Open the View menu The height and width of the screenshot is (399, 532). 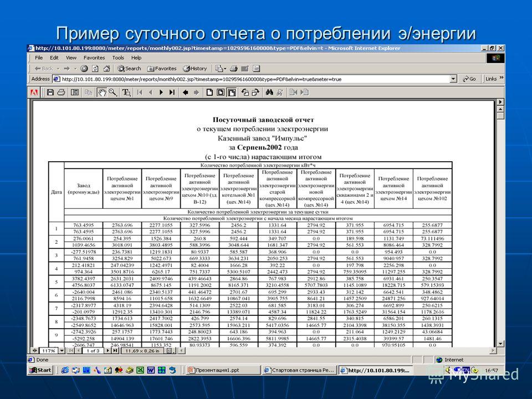[x=71, y=58]
